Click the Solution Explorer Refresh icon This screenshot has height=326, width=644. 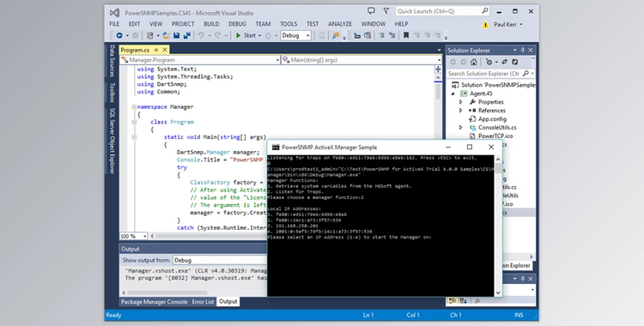[x=514, y=62]
